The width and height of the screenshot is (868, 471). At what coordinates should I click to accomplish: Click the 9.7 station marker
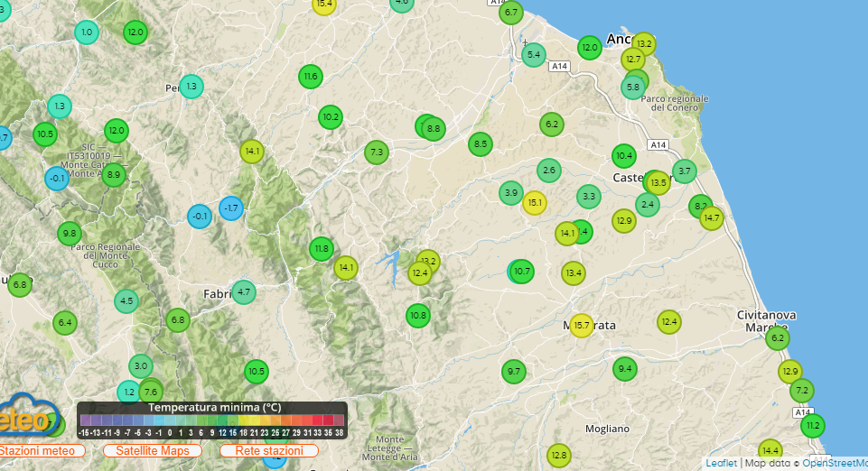(x=514, y=372)
